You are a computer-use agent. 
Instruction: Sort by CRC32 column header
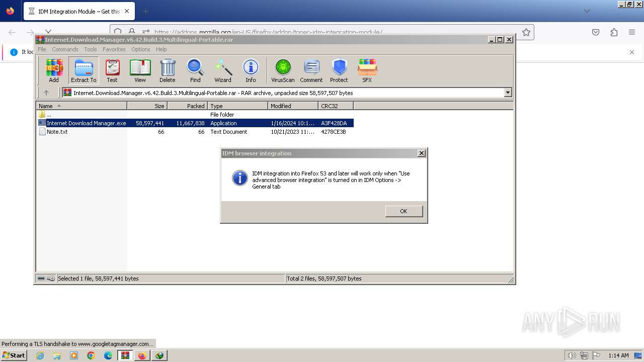point(336,106)
